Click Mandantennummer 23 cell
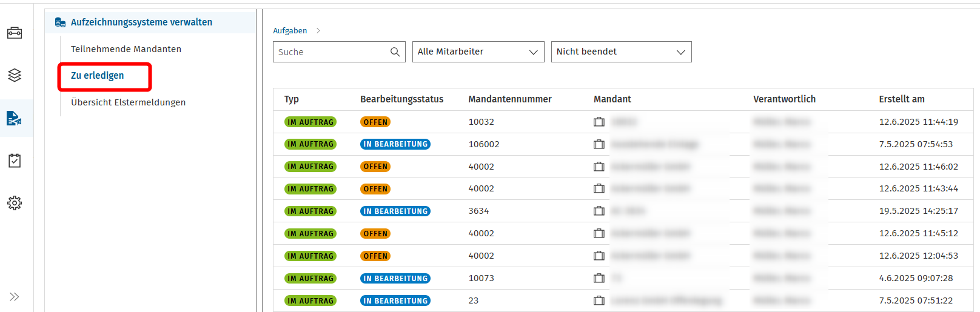The height and width of the screenshot is (312, 980). point(474,300)
